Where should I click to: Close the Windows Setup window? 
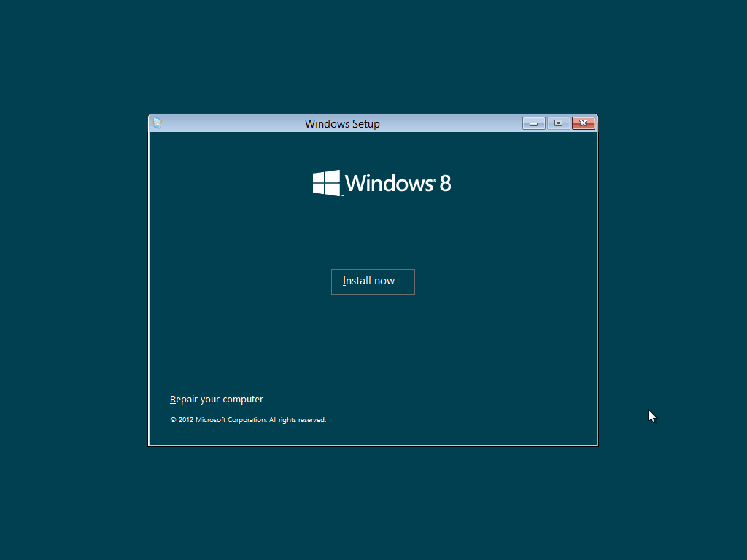point(583,123)
